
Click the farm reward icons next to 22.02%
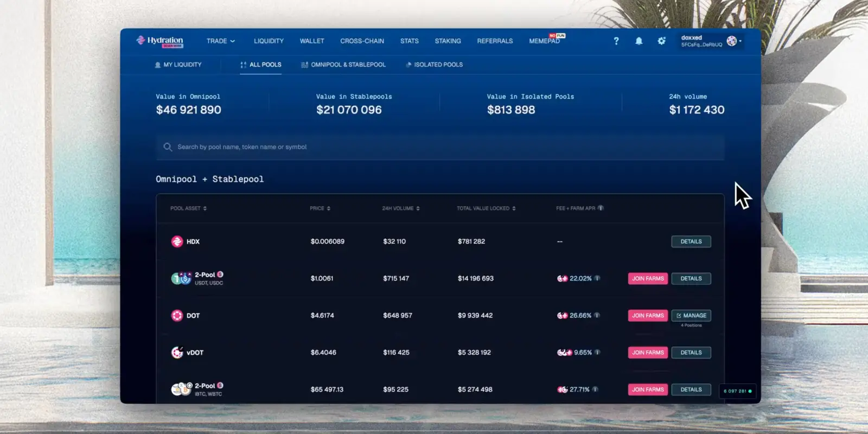pos(562,278)
